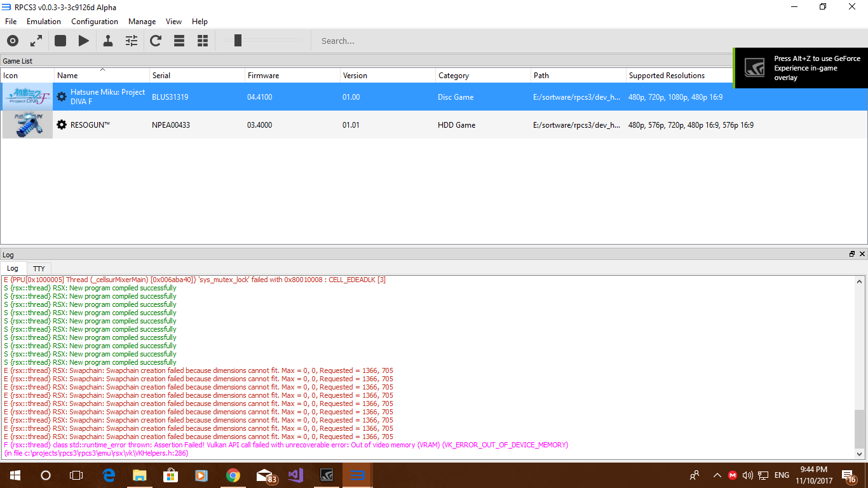Switch to the TTY tab
The height and width of the screenshot is (488, 868).
(39, 268)
